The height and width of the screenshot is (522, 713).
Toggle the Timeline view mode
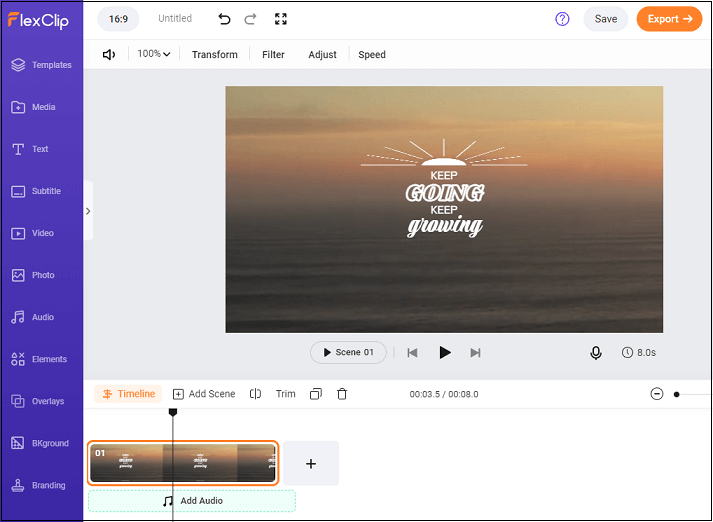tap(128, 394)
